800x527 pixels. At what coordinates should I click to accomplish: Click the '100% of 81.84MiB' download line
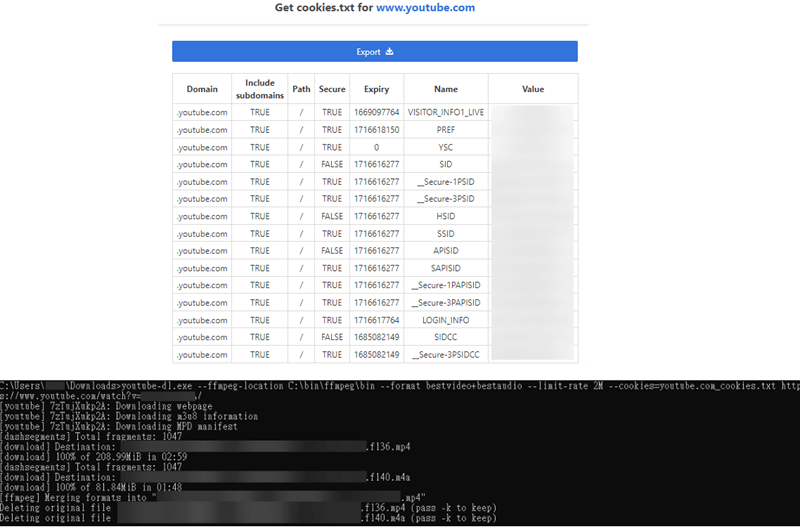point(91,488)
